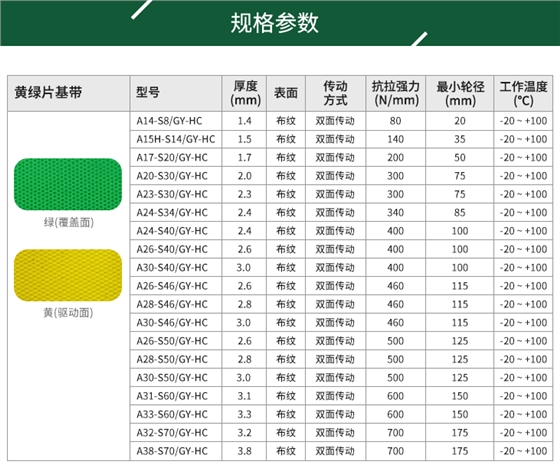This screenshot has height=464, width=560.
Task: Select model A30-S46/GY-HC
Action: click(172, 323)
